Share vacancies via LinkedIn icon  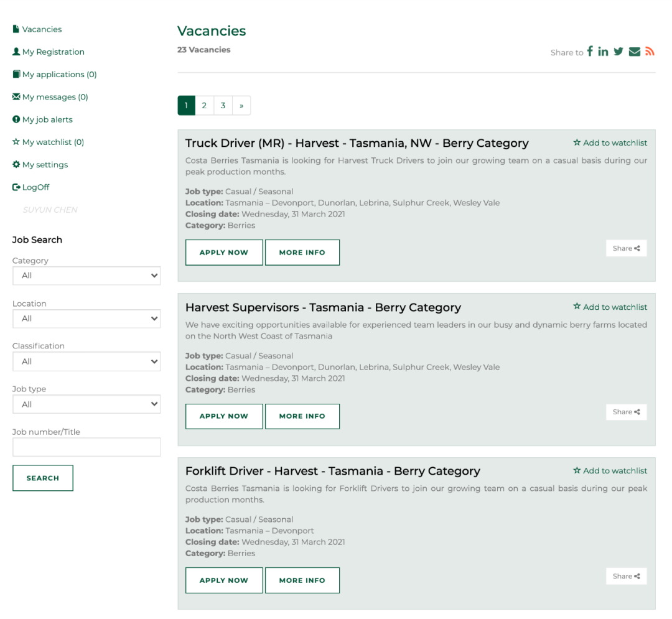click(x=603, y=52)
